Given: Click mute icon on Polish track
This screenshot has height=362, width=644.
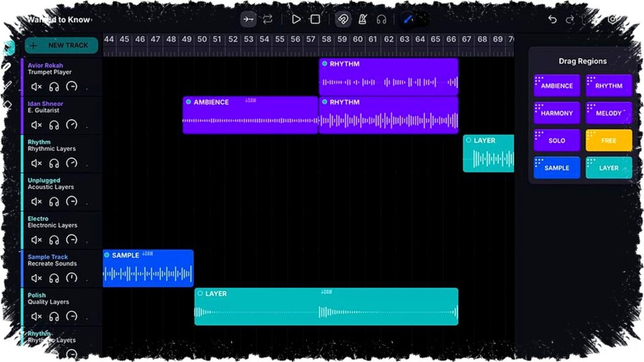Looking at the screenshot, I should pyautogui.click(x=36, y=317).
